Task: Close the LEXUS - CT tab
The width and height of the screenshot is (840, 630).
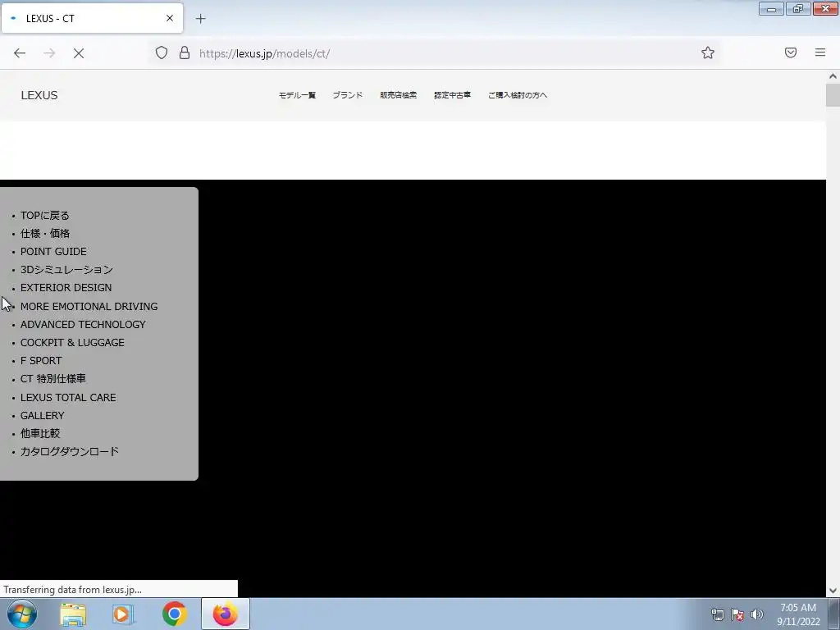Action: tap(170, 18)
